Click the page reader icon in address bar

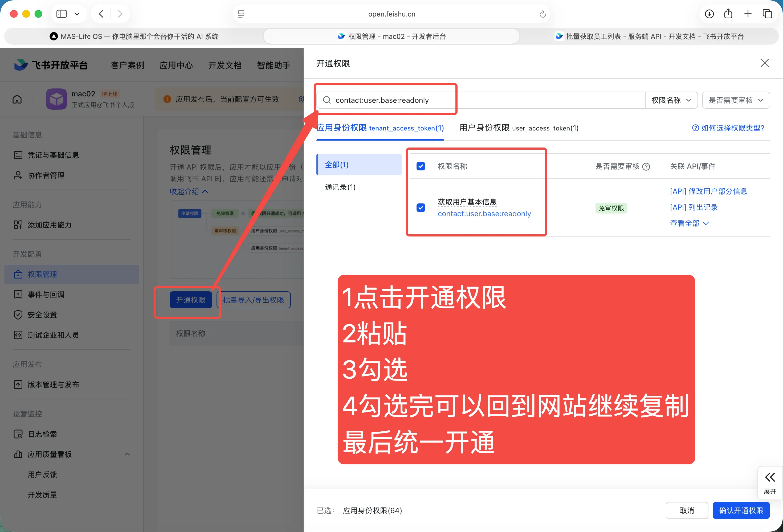click(x=241, y=14)
